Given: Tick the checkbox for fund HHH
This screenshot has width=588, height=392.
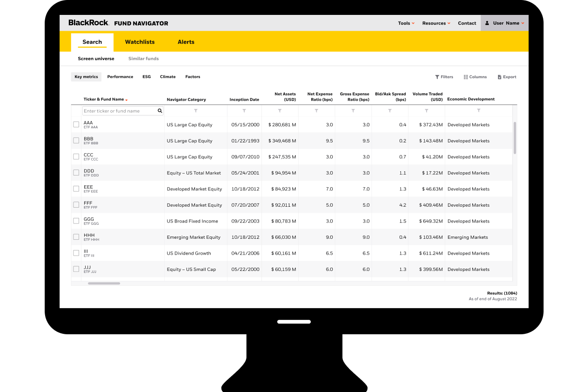Looking at the screenshot, I should tap(76, 237).
